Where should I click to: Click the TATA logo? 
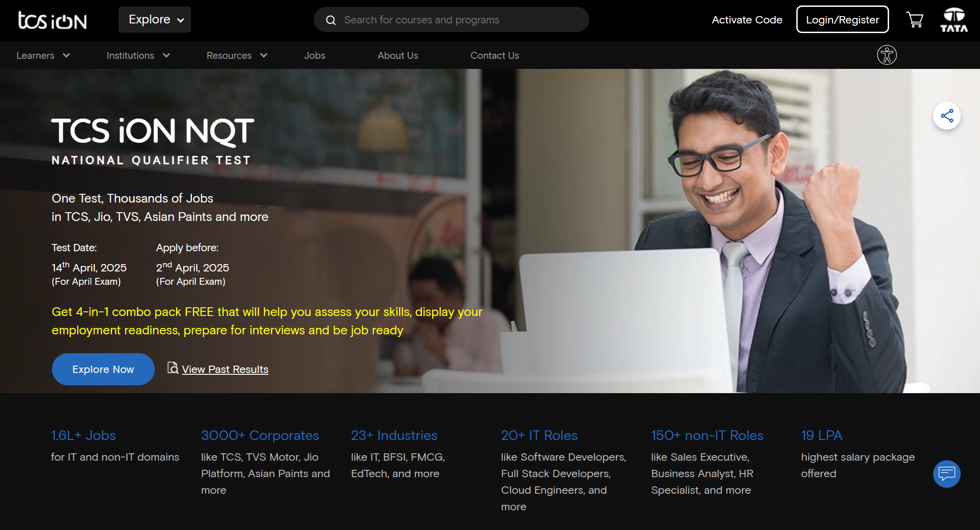tap(954, 20)
